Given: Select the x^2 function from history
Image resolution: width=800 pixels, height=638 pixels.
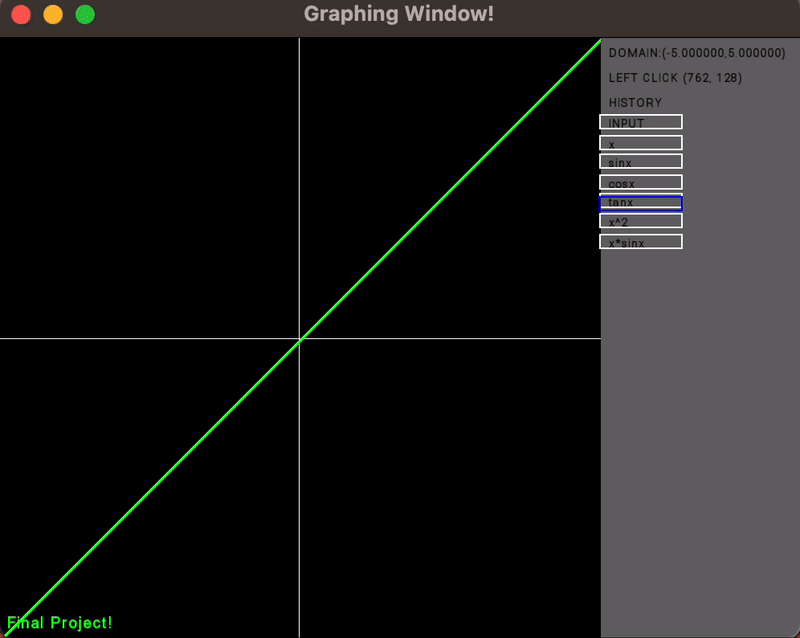Looking at the screenshot, I should [x=640, y=221].
